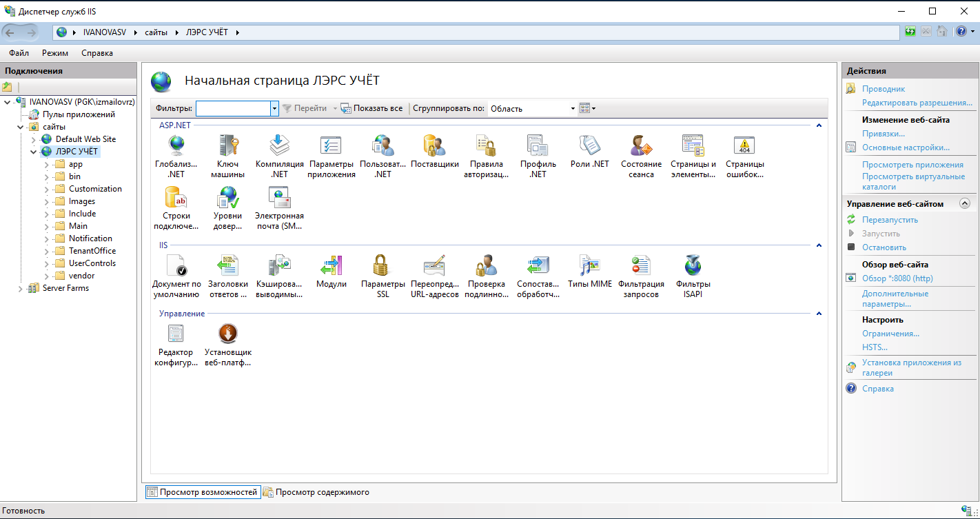Image resolution: width=980 pixels, height=519 pixels.
Task: Click the back navigation arrow
Action: click(x=10, y=32)
